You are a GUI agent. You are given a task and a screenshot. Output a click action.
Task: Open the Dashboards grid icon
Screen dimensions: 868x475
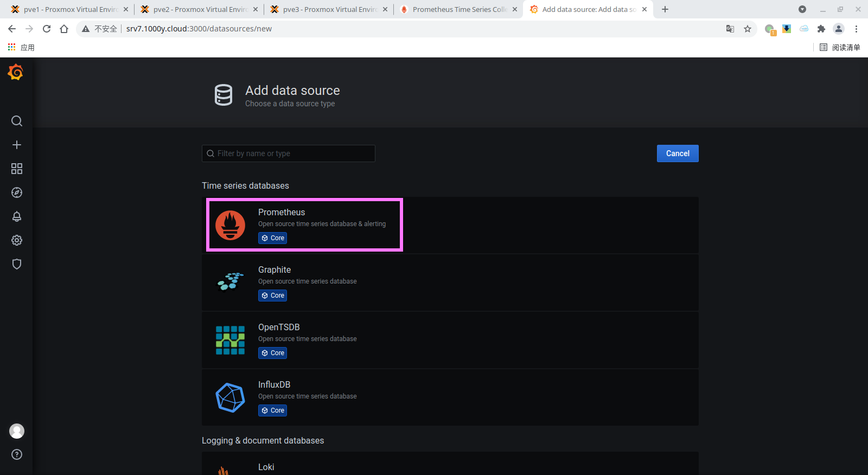tap(17, 169)
